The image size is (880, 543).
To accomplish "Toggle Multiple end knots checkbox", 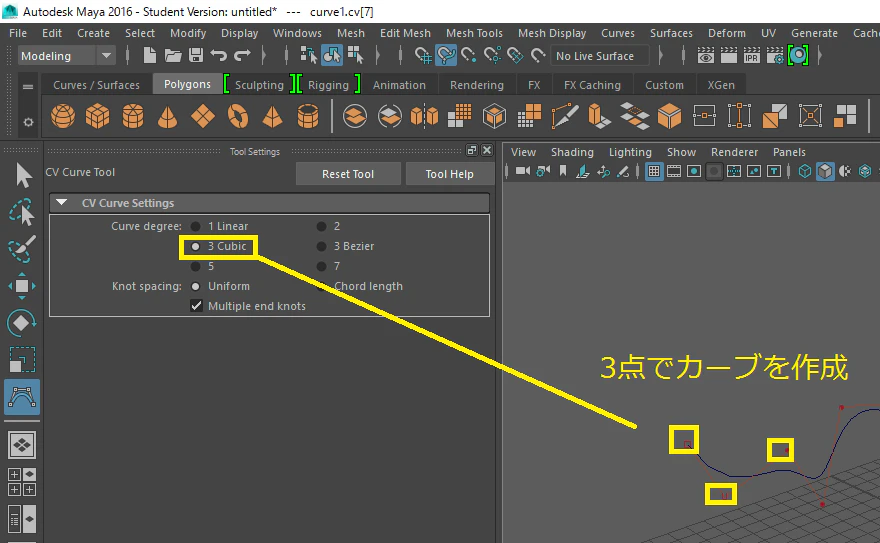I will point(196,306).
